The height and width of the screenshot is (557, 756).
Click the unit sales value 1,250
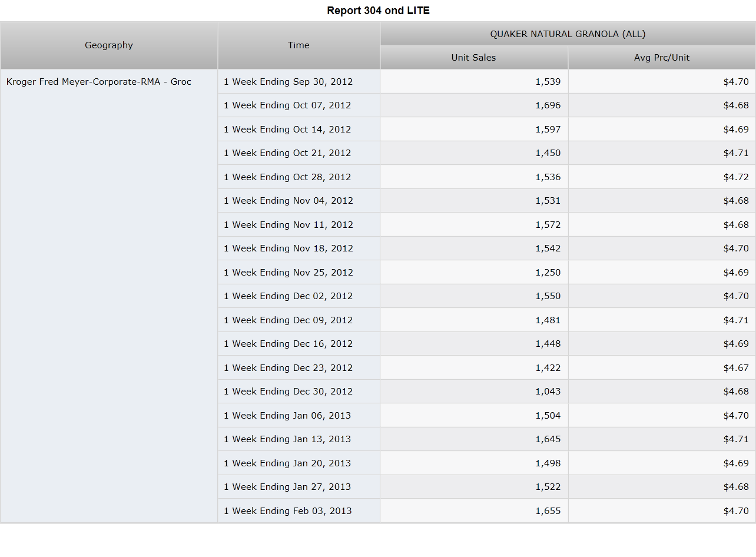click(548, 273)
